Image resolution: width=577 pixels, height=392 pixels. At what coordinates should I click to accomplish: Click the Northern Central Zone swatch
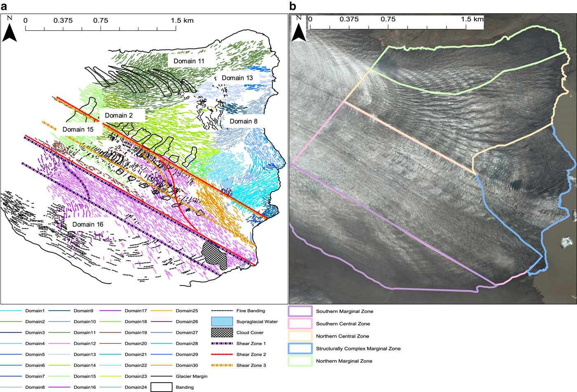click(300, 336)
